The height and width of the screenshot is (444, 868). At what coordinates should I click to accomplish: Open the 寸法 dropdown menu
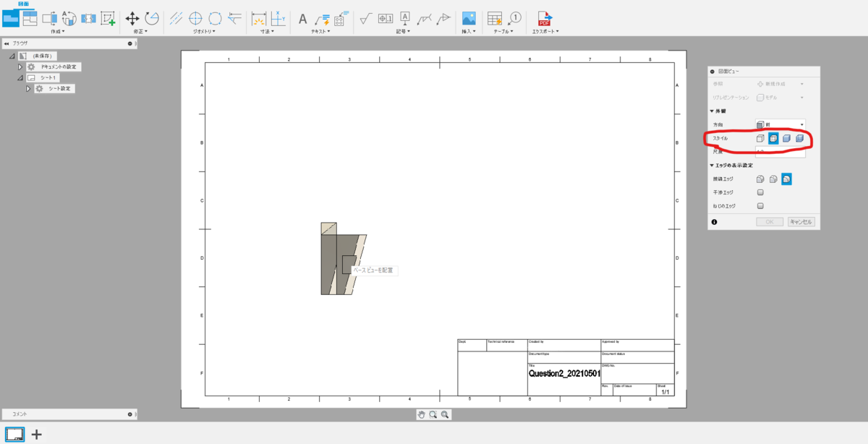coord(268,31)
